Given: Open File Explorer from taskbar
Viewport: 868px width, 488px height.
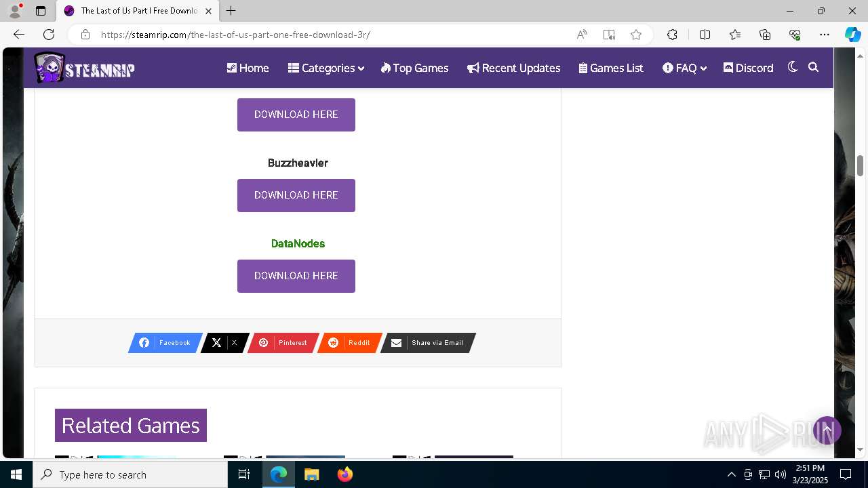Looking at the screenshot, I should [312, 474].
